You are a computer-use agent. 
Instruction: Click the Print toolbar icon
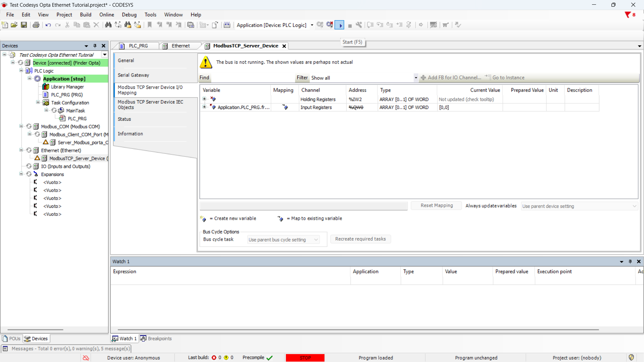pos(36,25)
